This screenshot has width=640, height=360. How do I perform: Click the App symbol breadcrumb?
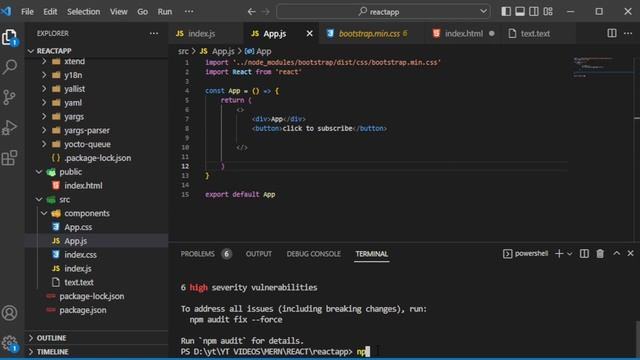coord(258,51)
